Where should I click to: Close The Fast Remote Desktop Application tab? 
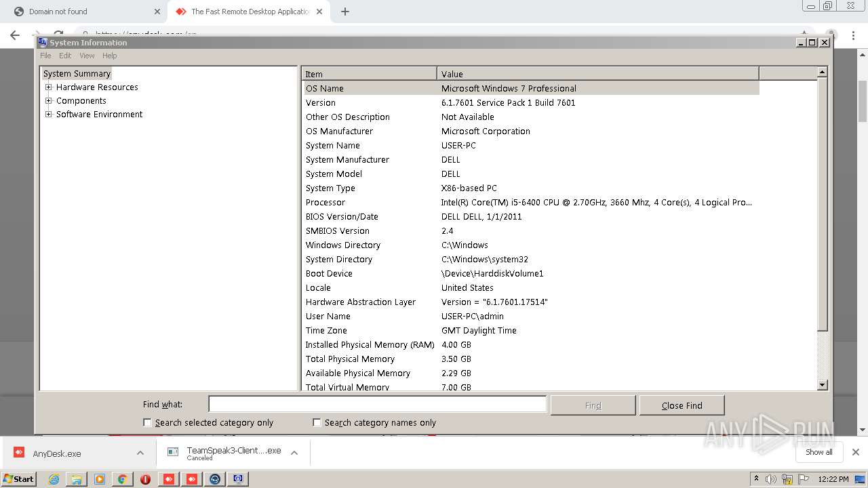[x=320, y=12]
